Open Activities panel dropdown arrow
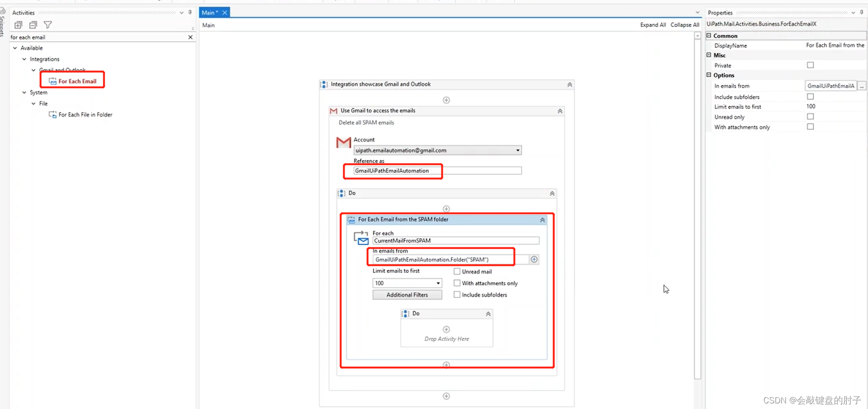 [x=182, y=13]
